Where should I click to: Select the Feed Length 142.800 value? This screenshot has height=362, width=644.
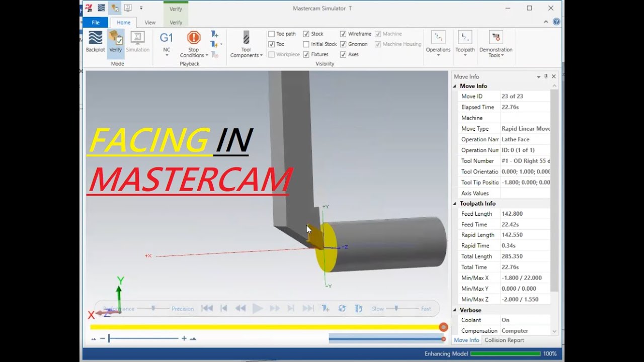pos(512,214)
